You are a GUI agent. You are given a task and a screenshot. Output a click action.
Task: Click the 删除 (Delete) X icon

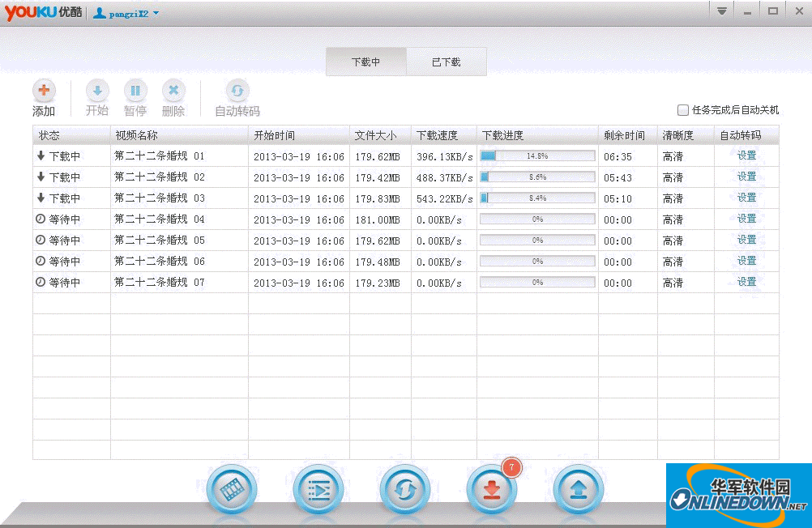coord(173,92)
